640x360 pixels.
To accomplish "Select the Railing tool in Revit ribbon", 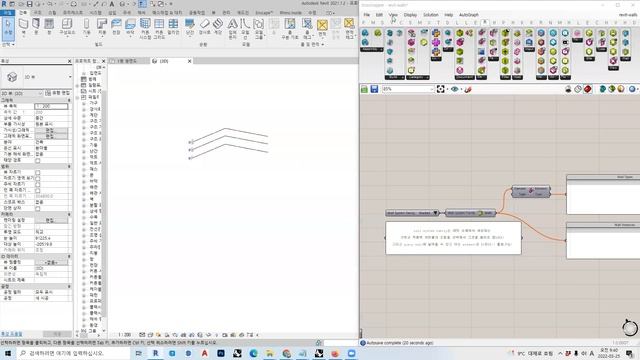I will point(190,28).
